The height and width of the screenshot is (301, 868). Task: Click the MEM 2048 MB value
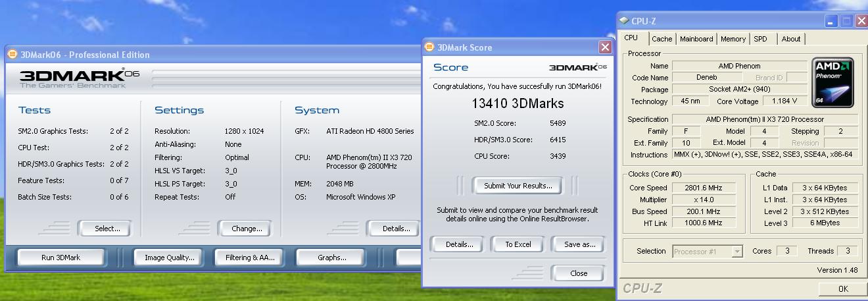(x=340, y=184)
